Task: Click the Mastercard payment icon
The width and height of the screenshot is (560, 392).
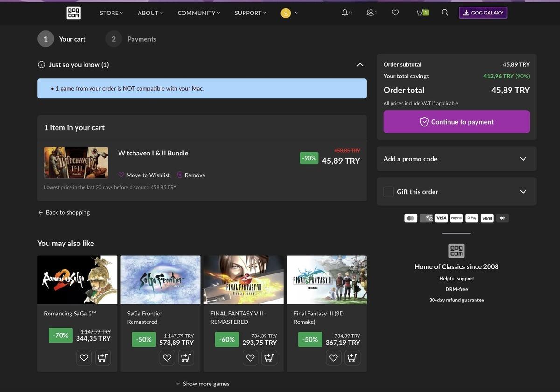Action: 411,218
